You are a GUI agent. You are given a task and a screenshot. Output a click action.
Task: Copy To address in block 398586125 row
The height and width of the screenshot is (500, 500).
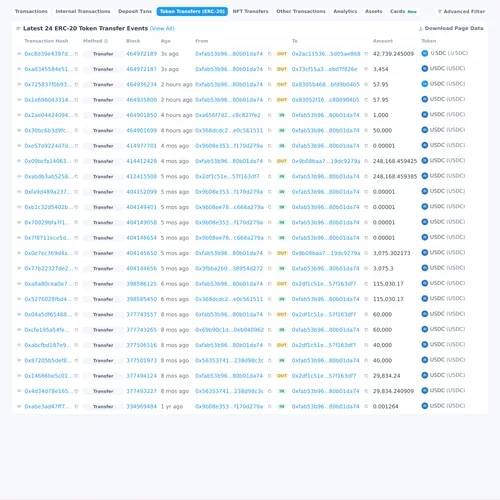click(366, 284)
